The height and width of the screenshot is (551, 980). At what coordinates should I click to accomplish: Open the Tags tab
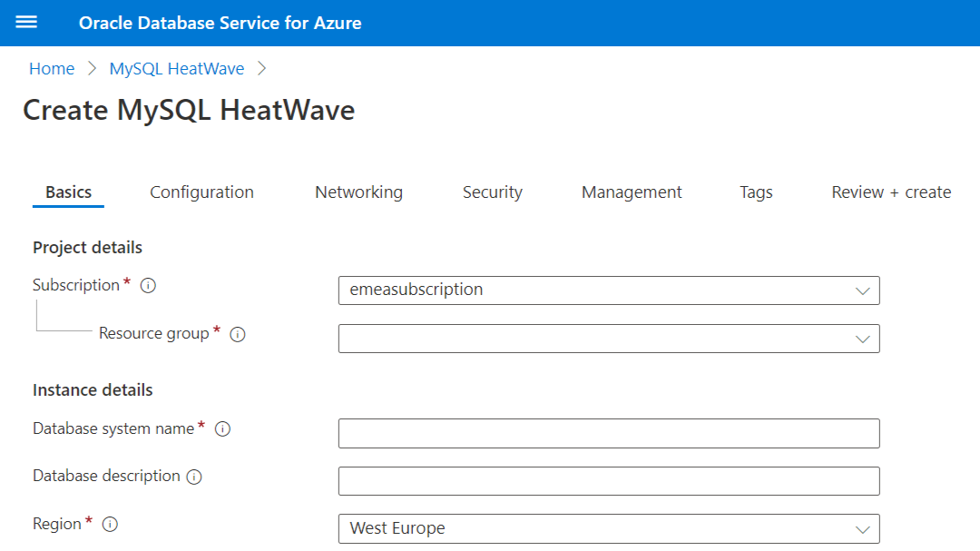tap(756, 192)
